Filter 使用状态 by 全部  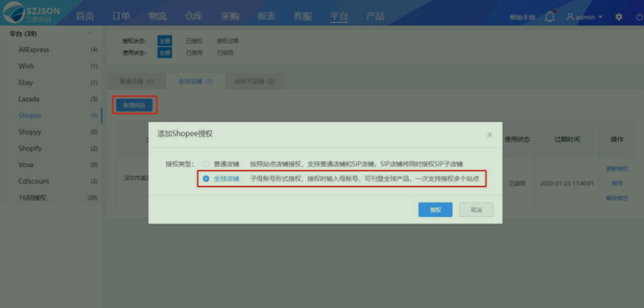(x=165, y=53)
